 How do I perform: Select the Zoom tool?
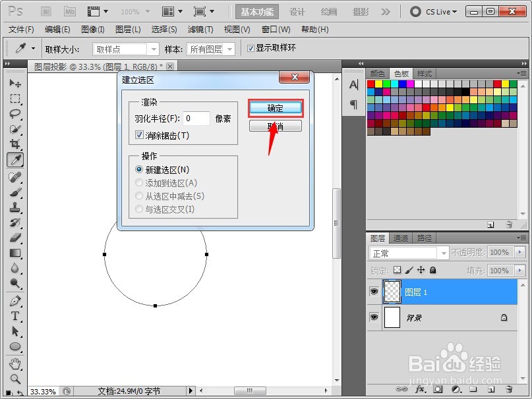pos(15,379)
